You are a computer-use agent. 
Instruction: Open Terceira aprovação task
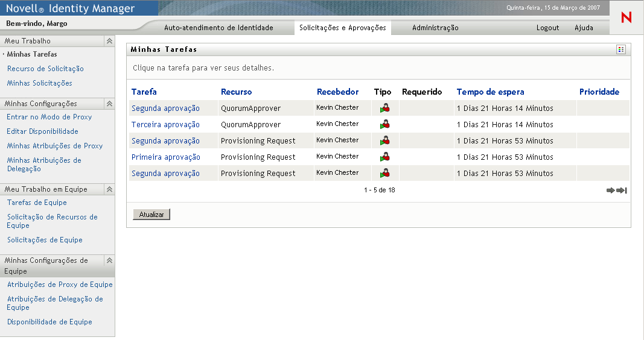tap(165, 125)
